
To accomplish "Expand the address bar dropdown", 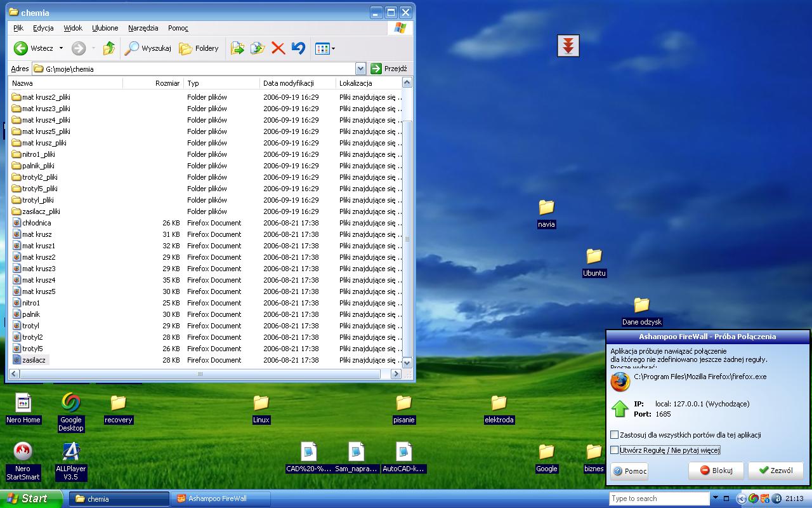I will 360,69.
